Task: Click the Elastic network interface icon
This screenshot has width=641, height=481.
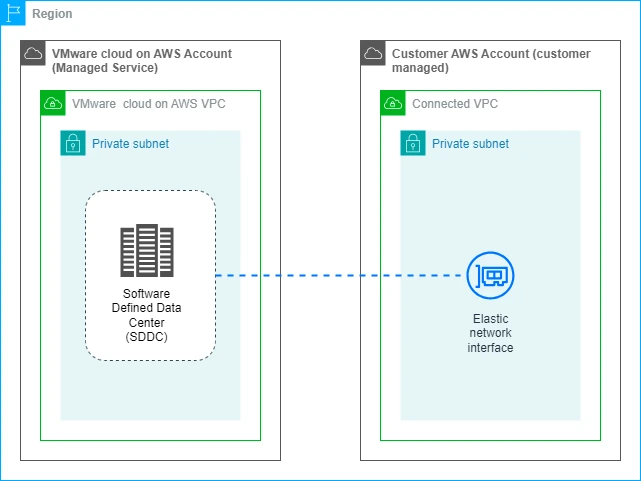Action: [490, 275]
